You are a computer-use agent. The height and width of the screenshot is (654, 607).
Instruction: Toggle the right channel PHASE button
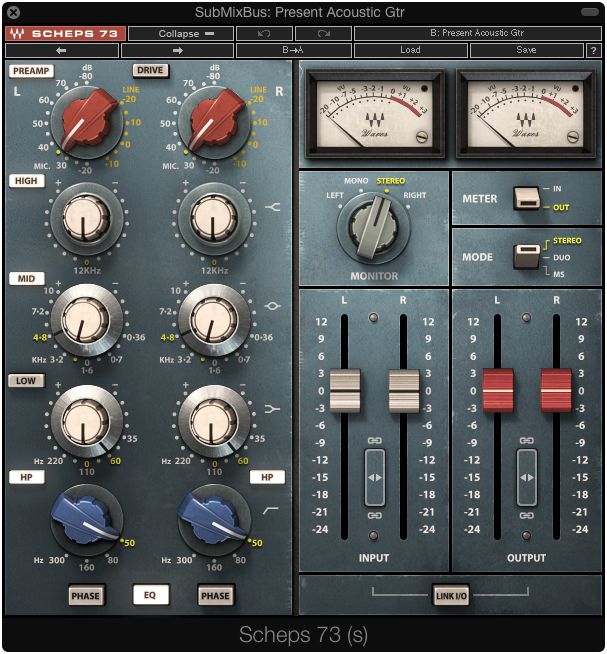pos(216,596)
